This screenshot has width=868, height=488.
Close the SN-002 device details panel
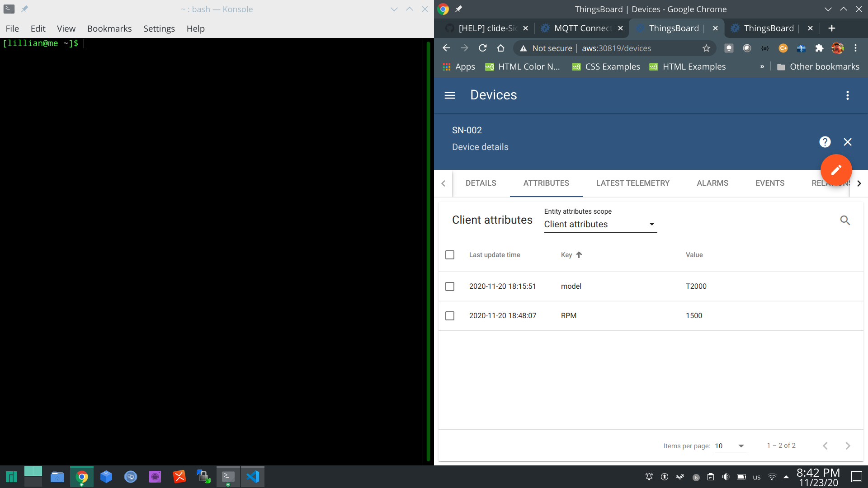pyautogui.click(x=848, y=141)
